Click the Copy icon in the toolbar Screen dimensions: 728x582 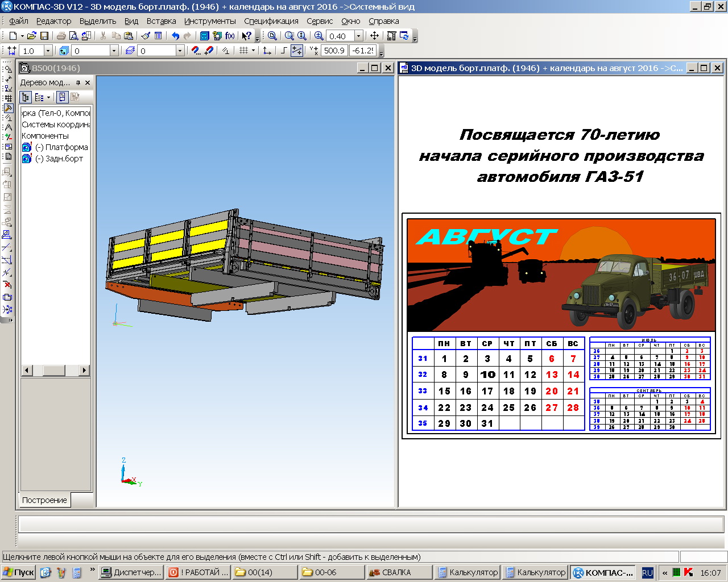tap(116, 36)
